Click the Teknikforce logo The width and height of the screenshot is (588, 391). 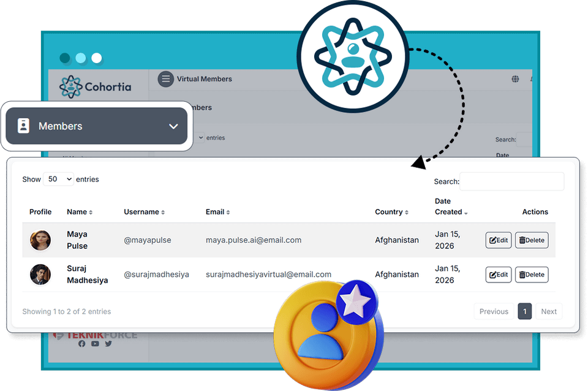click(96, 335)
